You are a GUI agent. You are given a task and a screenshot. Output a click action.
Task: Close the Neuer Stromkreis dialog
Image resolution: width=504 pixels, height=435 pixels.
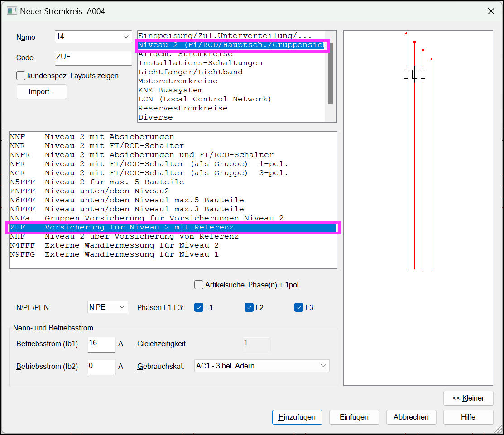tap(491, 11)
